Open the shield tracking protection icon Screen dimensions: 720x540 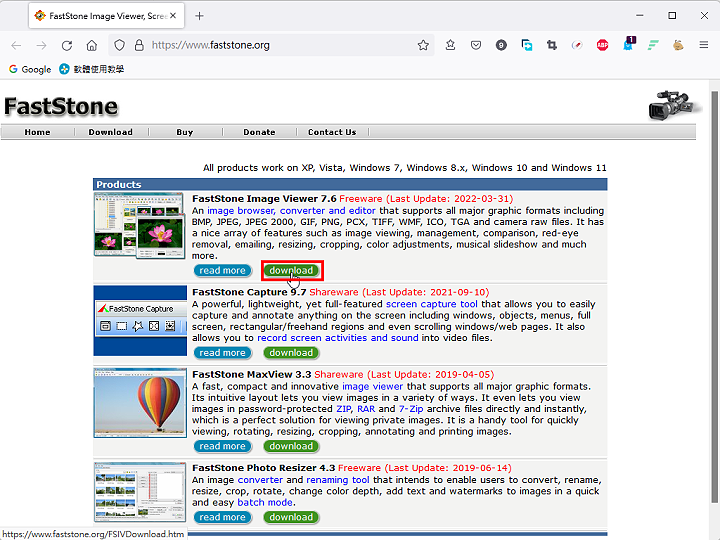(119, 45)
